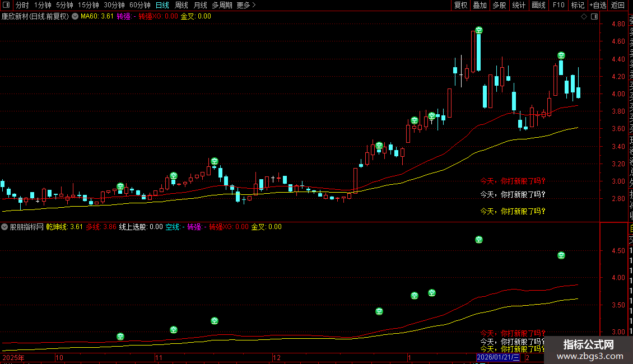Click 康欣新材(日线.前复权) stock title
Image resolution: width=633 pixels, height=364 pixels.
[35, 17]
